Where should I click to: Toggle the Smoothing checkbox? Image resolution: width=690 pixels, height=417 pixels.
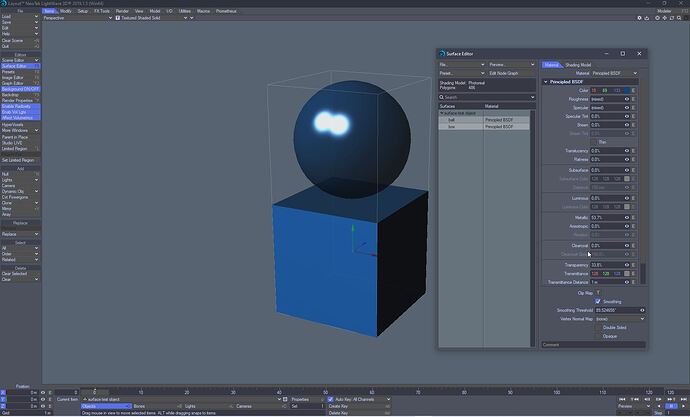tap(598, 302)
